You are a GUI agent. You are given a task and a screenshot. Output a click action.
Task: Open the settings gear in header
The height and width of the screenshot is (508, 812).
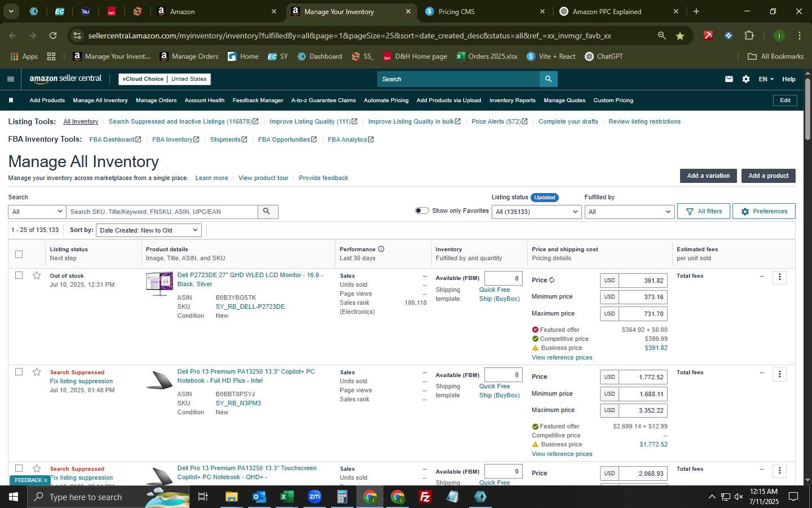coord(746,79)
